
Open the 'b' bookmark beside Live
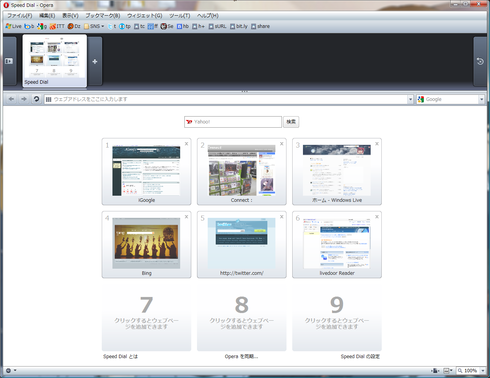coord(29,26)
